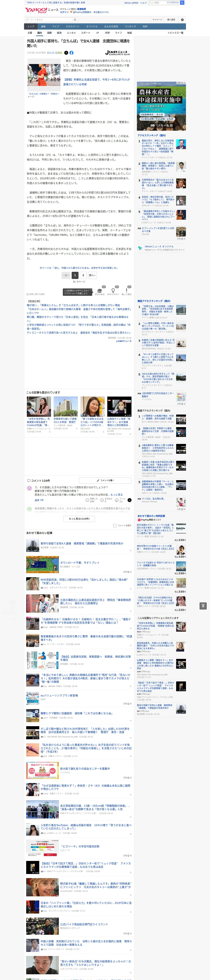This screenshot has width=210, height=980.
Task: Select the ランキング tab
Action: (x=130, y=27)
